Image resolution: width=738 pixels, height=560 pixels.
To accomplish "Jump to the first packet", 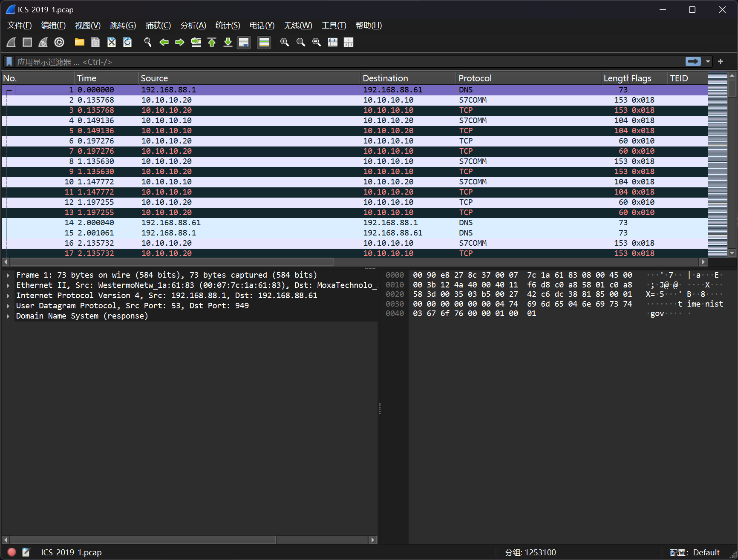I will pyautogui.click(x=212, y=42).
